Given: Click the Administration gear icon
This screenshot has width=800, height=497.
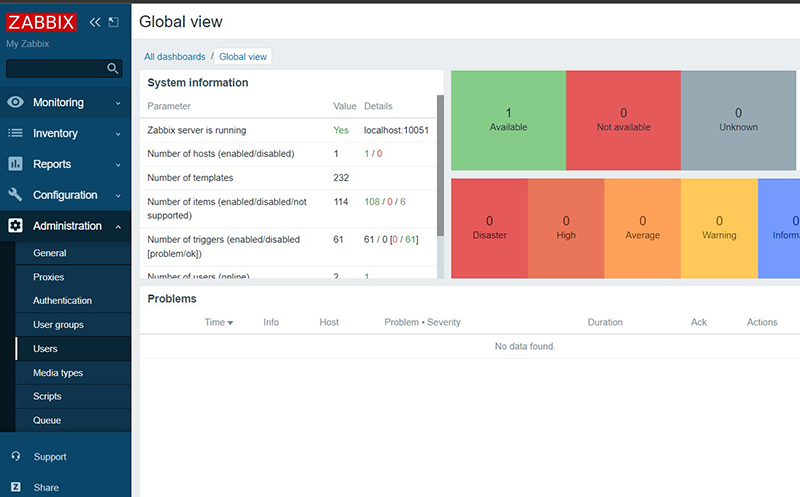Looking at the screenshot, I should click(x=15, y=226).
